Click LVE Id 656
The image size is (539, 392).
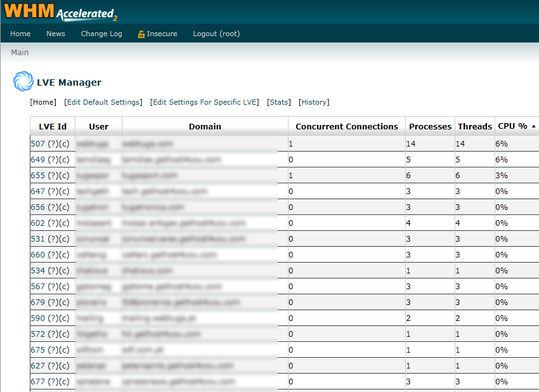click(x=38, y=207)
